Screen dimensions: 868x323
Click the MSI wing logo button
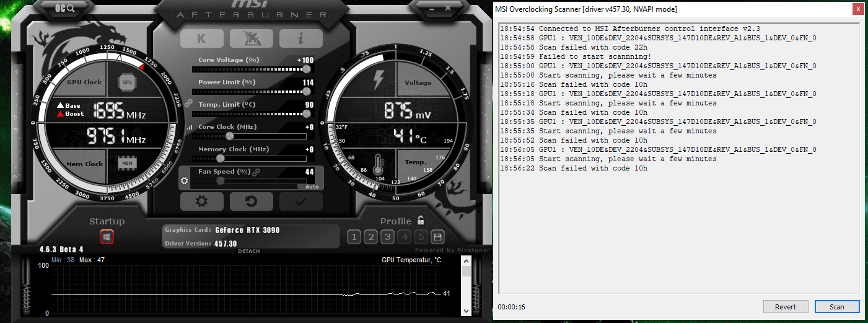pyautogui.click(x=251, y=38)
